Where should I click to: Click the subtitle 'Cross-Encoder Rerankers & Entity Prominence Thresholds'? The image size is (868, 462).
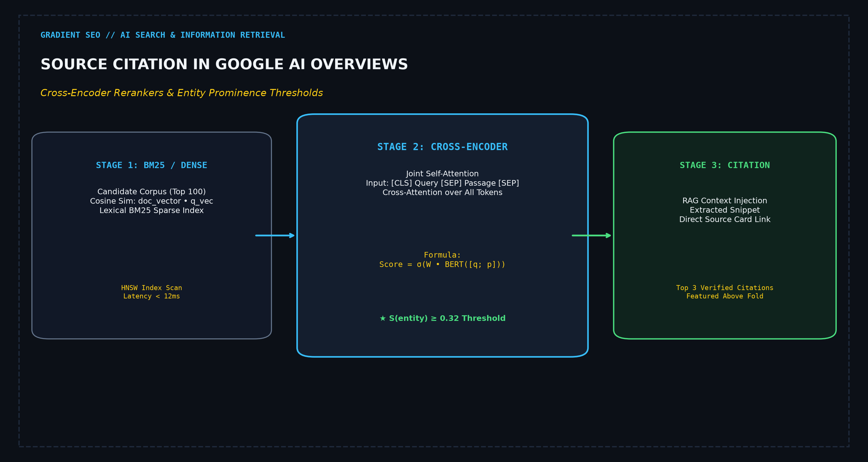tap(182, 93)
